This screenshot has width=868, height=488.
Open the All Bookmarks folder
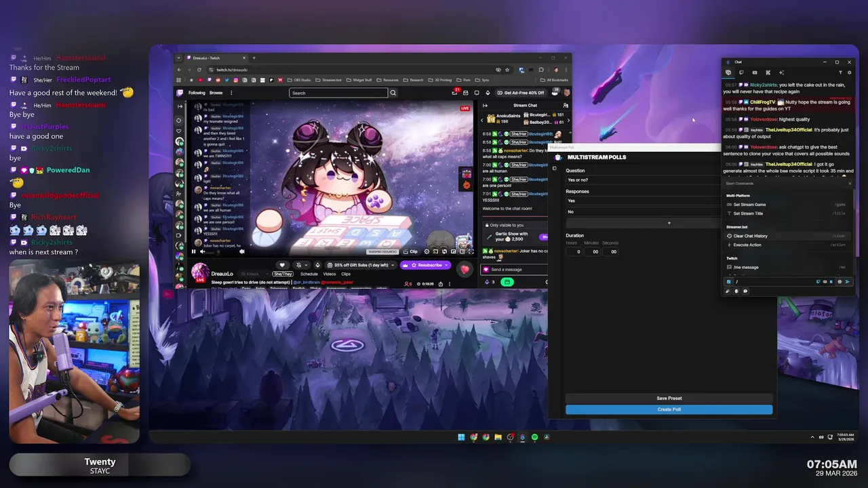coord(554,80)
